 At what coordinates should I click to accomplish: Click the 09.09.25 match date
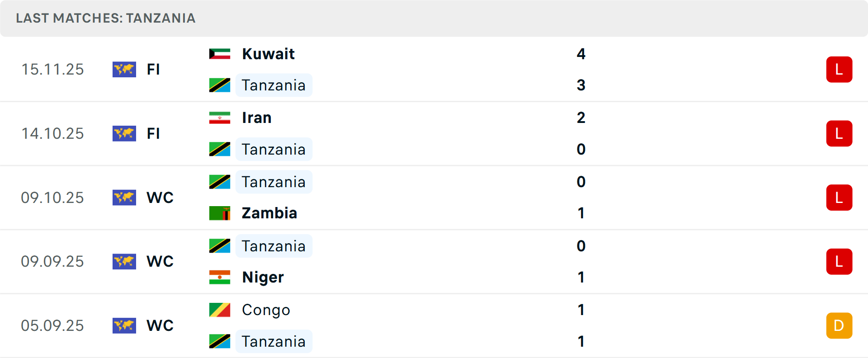(x=52, y=261)
